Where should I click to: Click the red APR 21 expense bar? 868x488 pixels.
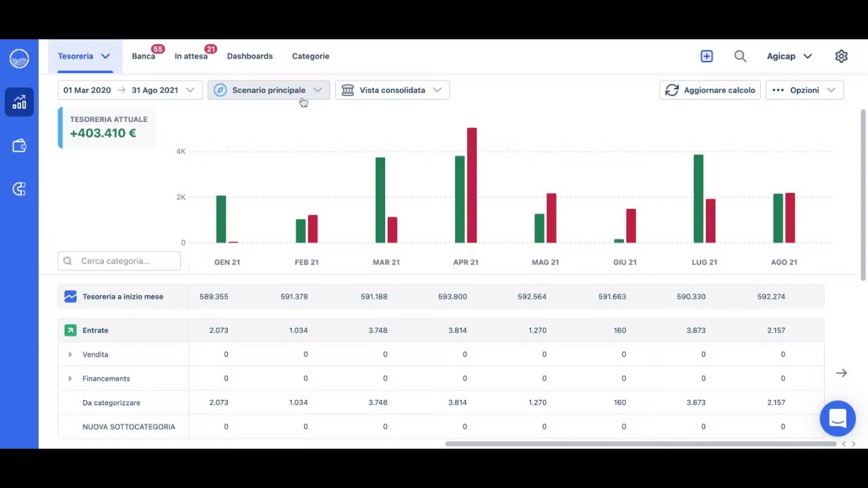472,185
